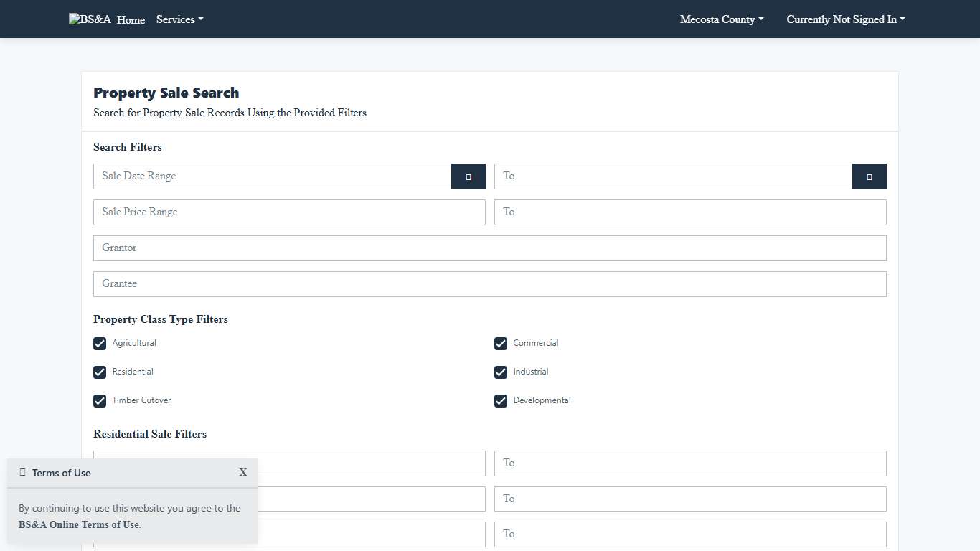Uncheck the Commercial property class

(501, 344)
